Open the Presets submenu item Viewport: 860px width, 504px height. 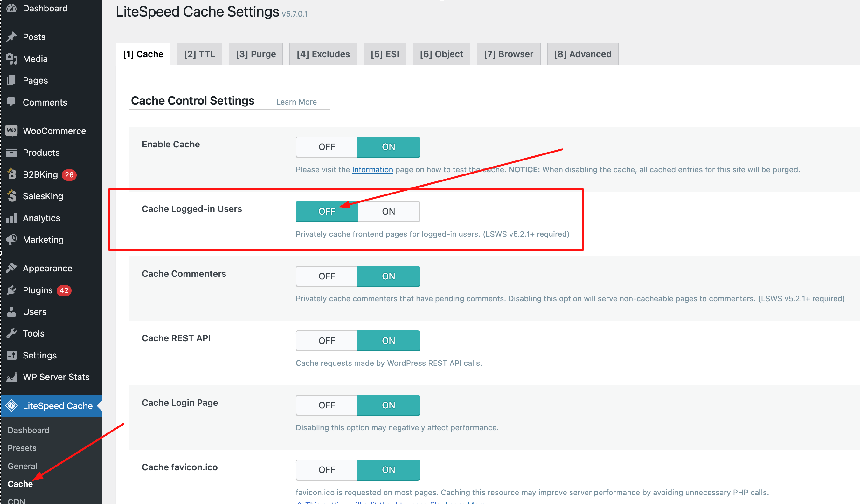pyautogui.click(x=22, y=448)
